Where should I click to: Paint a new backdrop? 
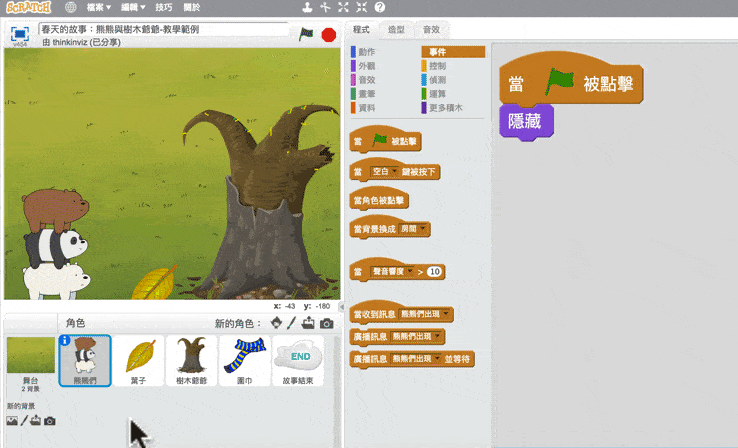pos(24,420)
